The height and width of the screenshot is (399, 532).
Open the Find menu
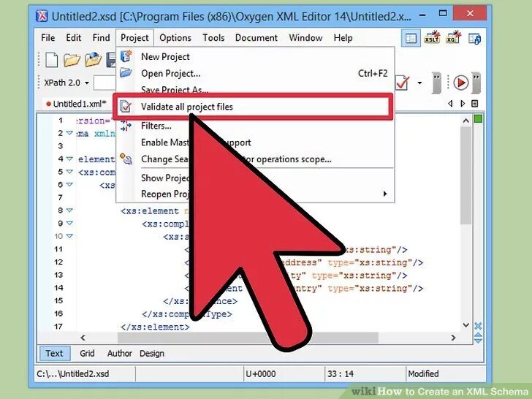point(101,38)
